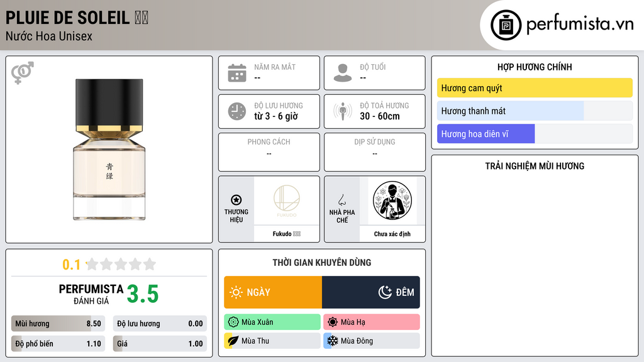Screen dimensions: 644x362
Task: Click the Độ phổ biến 1.10 score bar
Action: tap(58, 344)
